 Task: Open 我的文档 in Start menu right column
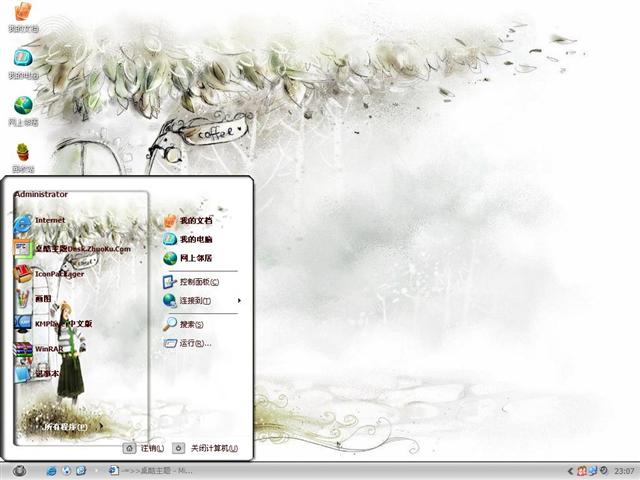[188, 221]
